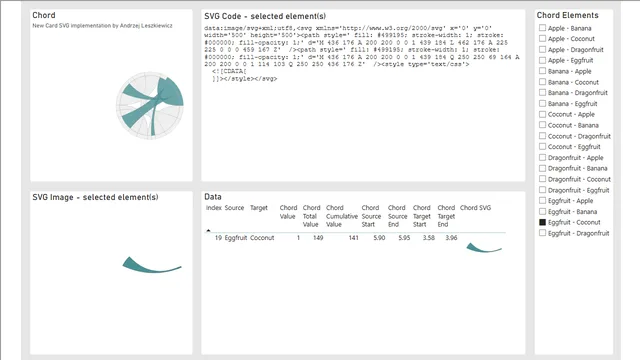
Task: Select the Dragonfruit - Coconut checkbox
Action: pyautogui.click(x=542, y=179)
